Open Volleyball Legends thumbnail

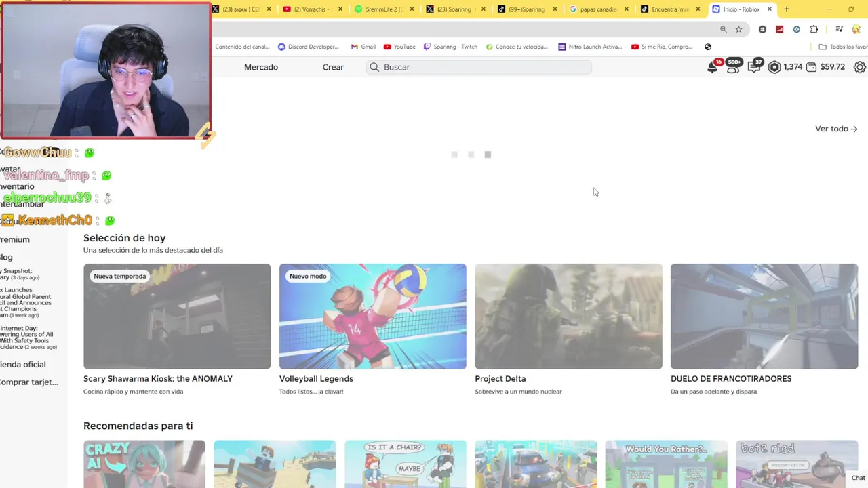pyautogui.click(x=372, y=317)
